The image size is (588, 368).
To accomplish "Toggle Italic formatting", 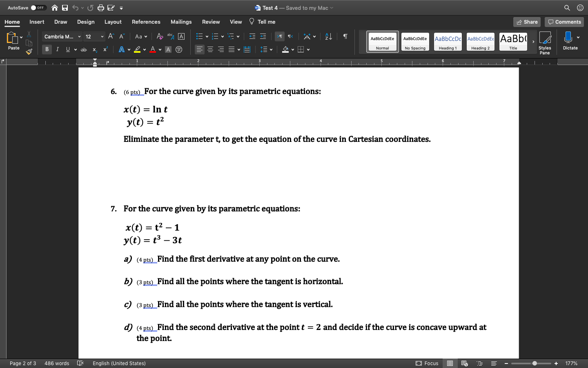I will (x=58, y=49).
